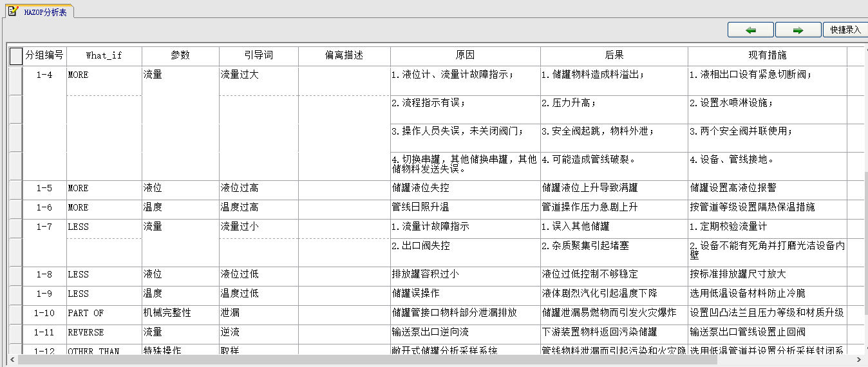The height and width of the screenshot is (367, 868).
Task: Click the PART OF What_if cell
Action: pyautogui.click(x=104, y=314)
